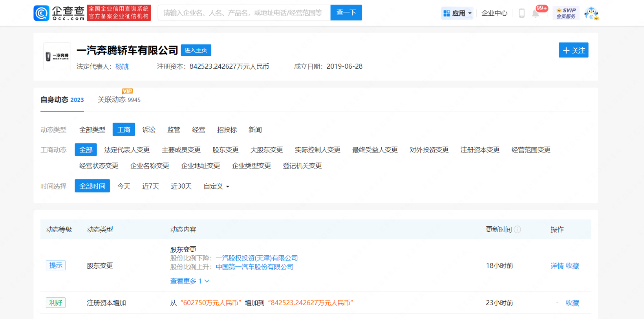Select the 工商 dynamic type filter
644x319 pixels.
124,130
